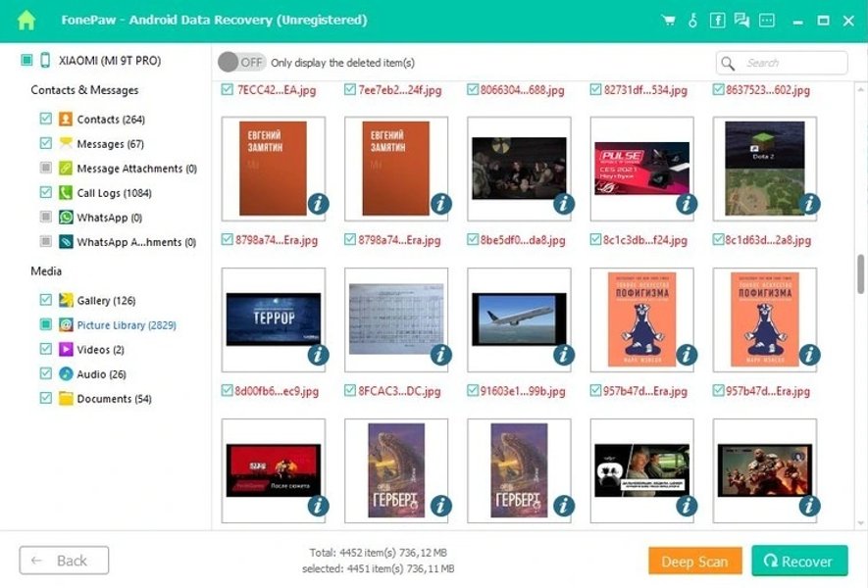Show info for the airplane image thumbnail

(563, 355)
